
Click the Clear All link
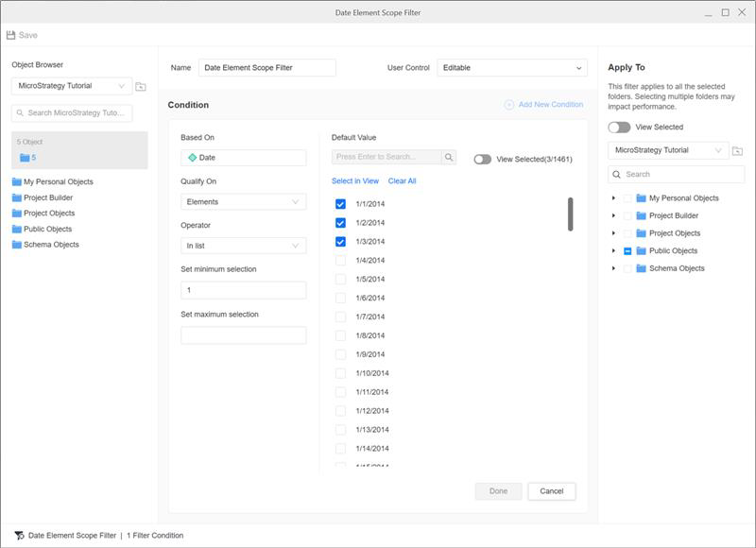pyautogui.click(x=402, y=181)
